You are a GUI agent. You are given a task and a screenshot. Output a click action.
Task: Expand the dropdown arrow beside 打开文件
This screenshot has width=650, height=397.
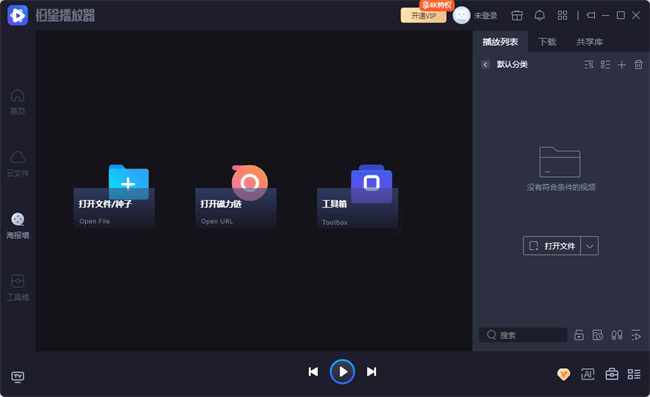click(589, 246)
